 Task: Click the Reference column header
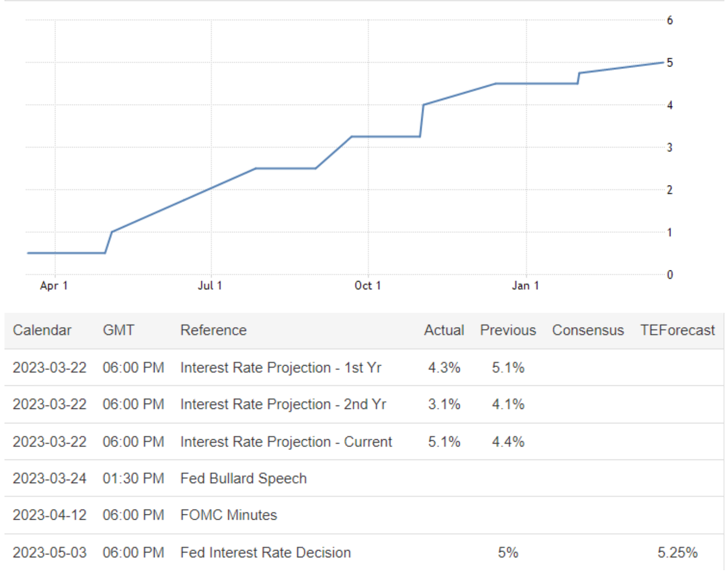coord(213,330)
